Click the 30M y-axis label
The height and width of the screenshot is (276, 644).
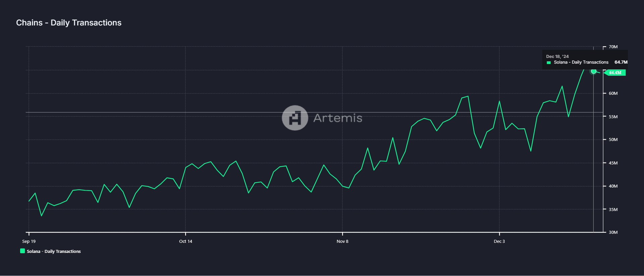(x=613, y=232)
